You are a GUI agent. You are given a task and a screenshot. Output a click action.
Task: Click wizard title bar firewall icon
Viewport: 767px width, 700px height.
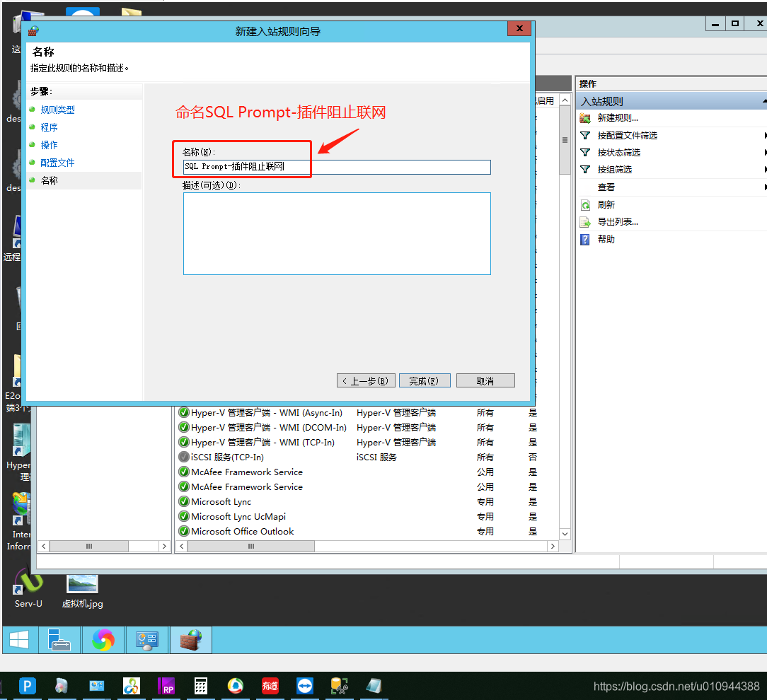(x=33, y=31)
